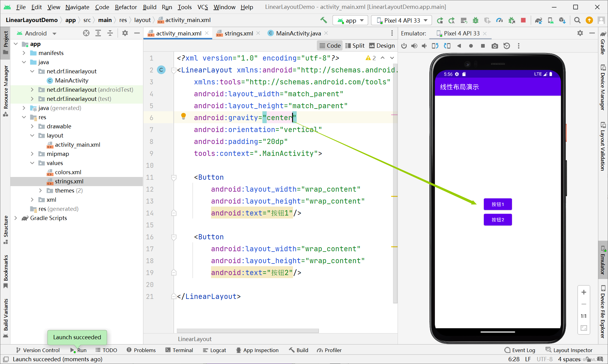Click the orange update notification icon
Viewport: 608px width, 364px height.
(x=589, y=20)
